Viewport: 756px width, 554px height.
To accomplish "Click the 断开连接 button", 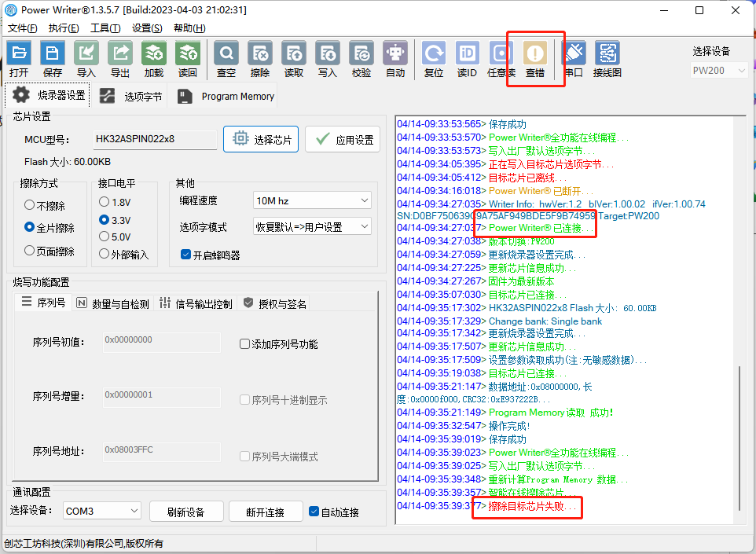I will tap(266, 512).
